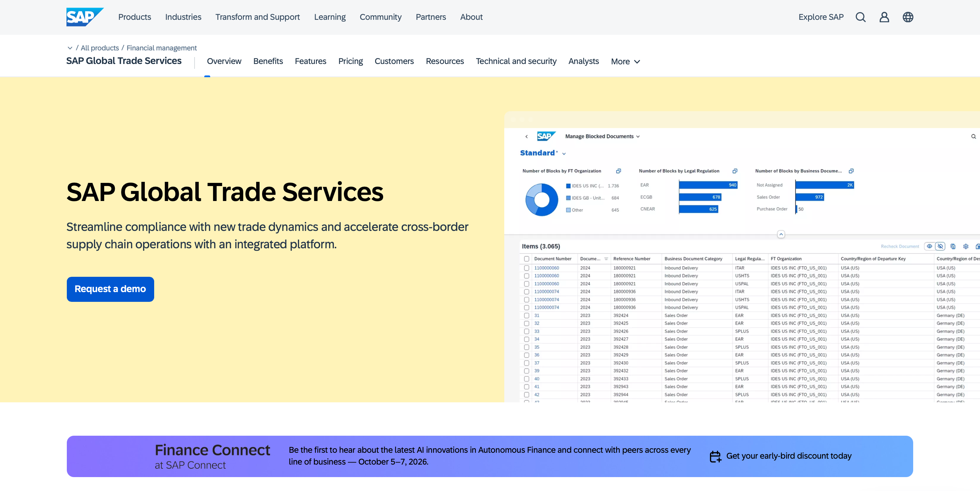Go to the All products breadcrumb
The image size is (980, 491).
tap(100, 48)
